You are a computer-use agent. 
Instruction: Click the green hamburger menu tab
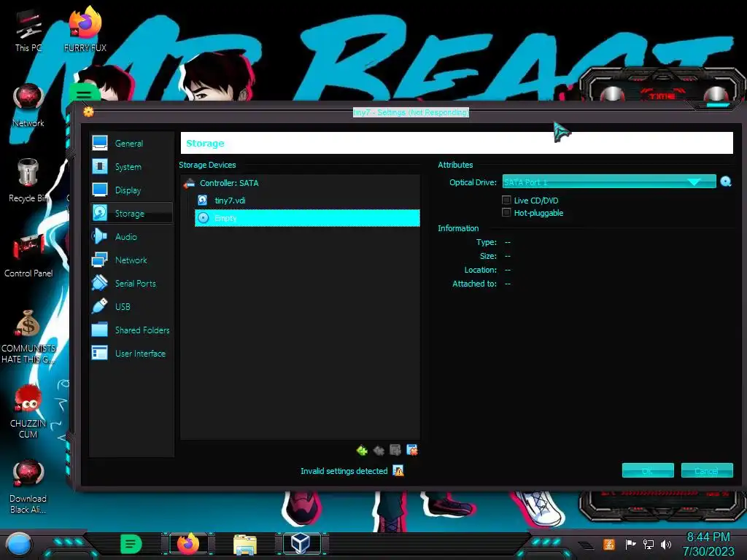coord(84,94)
